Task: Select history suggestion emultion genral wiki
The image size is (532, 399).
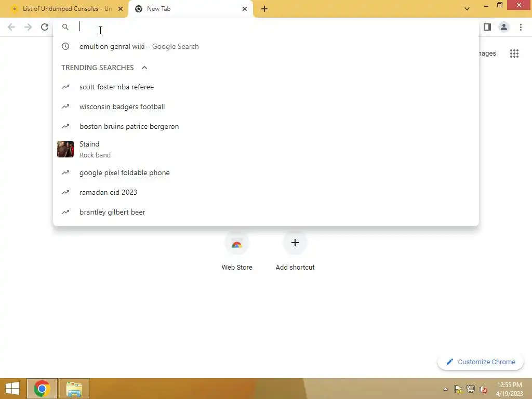Action: coord(266,46)
